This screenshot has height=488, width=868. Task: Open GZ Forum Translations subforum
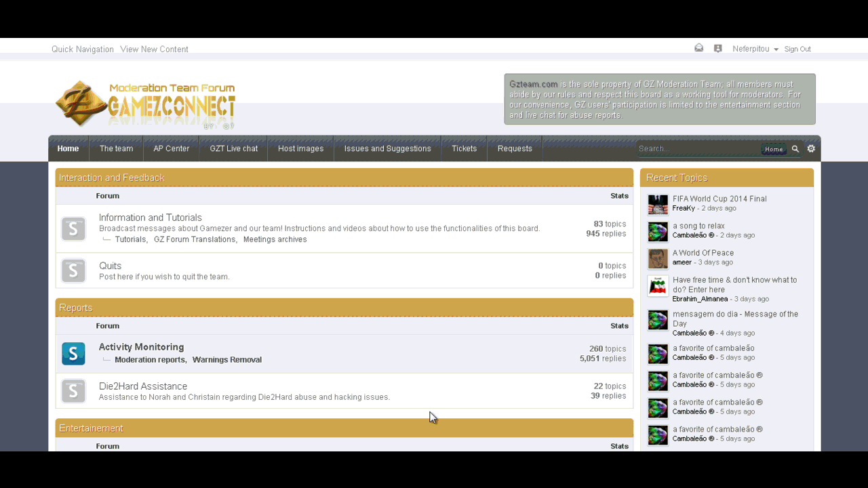pos(195,239)
